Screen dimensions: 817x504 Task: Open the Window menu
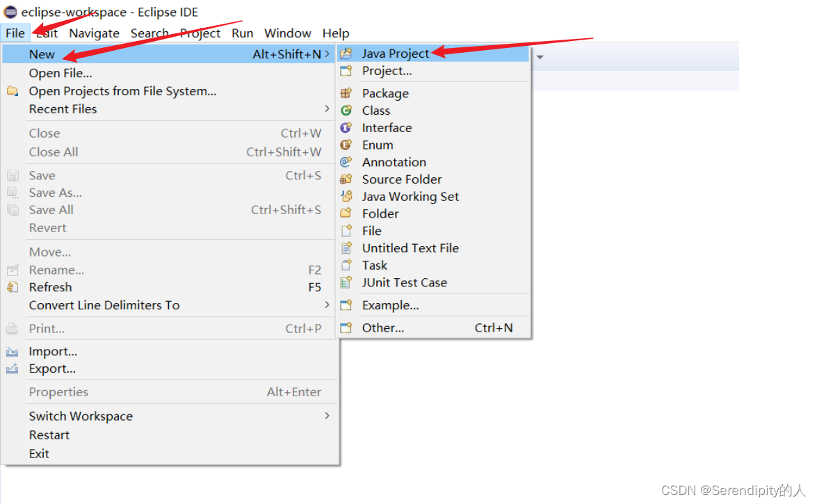[288, 33]
